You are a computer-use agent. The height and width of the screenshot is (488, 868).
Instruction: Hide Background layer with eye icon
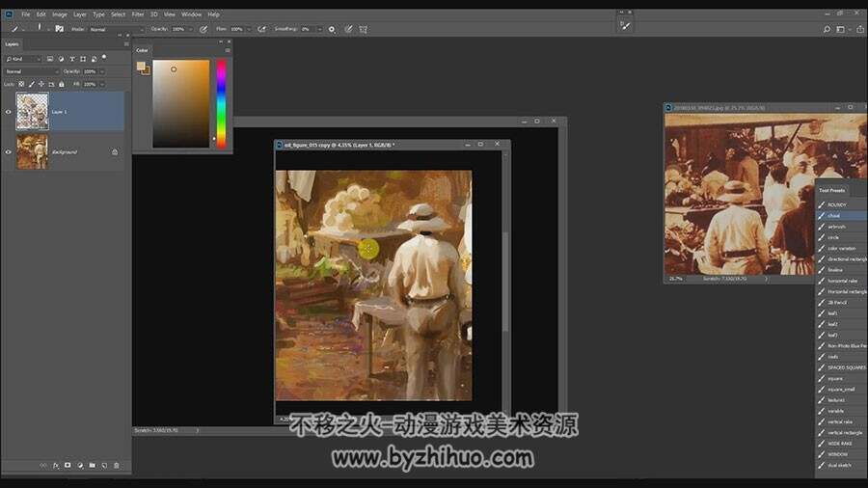click(9, 151)
